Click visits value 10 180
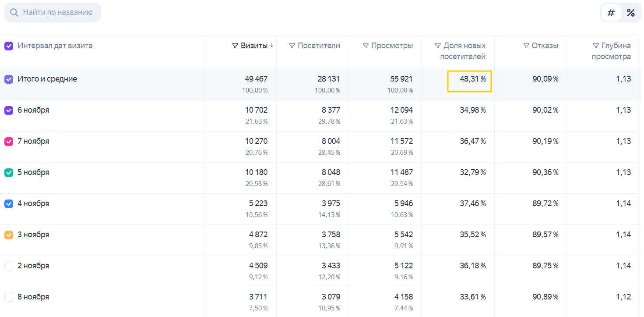 pos(256,172)
